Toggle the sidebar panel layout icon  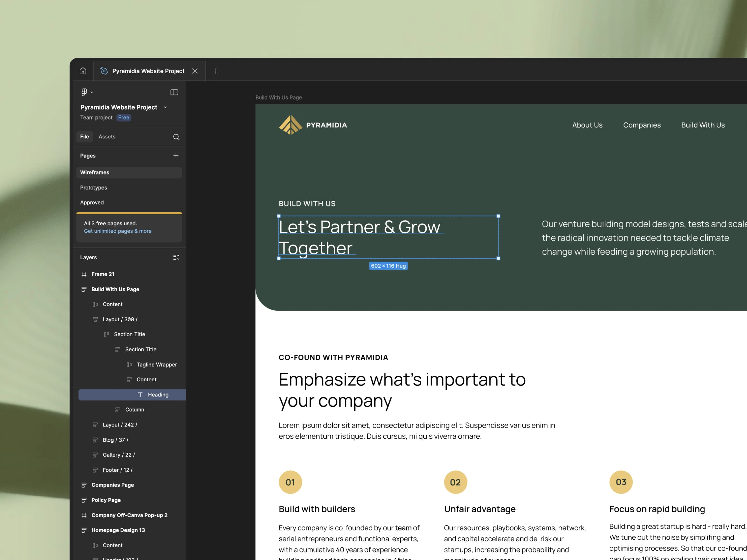(174, 92)
